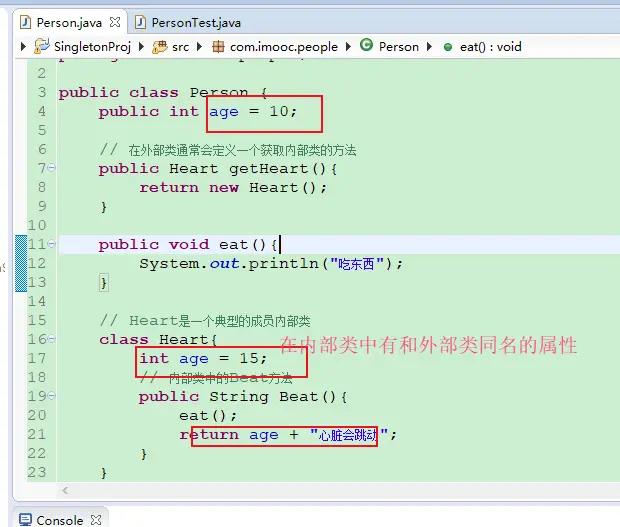Image resolution: width=620 pixels, height=527 pixels.
Task: Collapse the getHeart() method at line 7
Action: 52,168
